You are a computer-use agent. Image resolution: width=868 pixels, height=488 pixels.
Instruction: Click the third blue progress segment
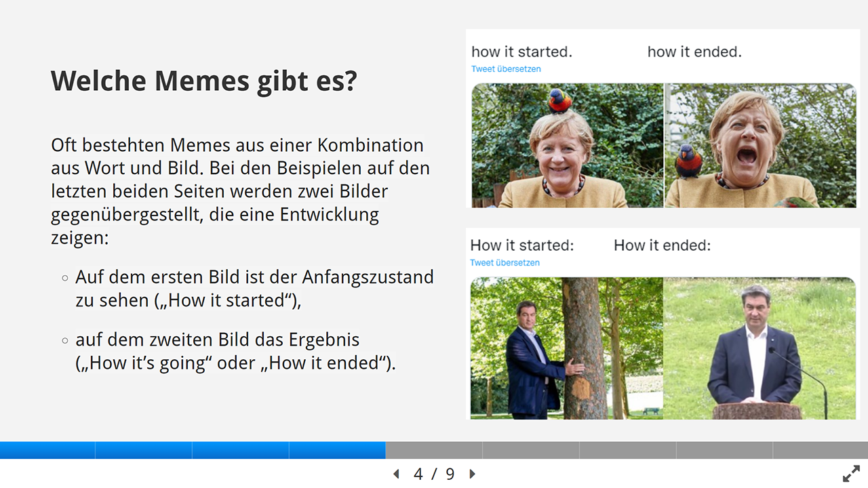241,450
